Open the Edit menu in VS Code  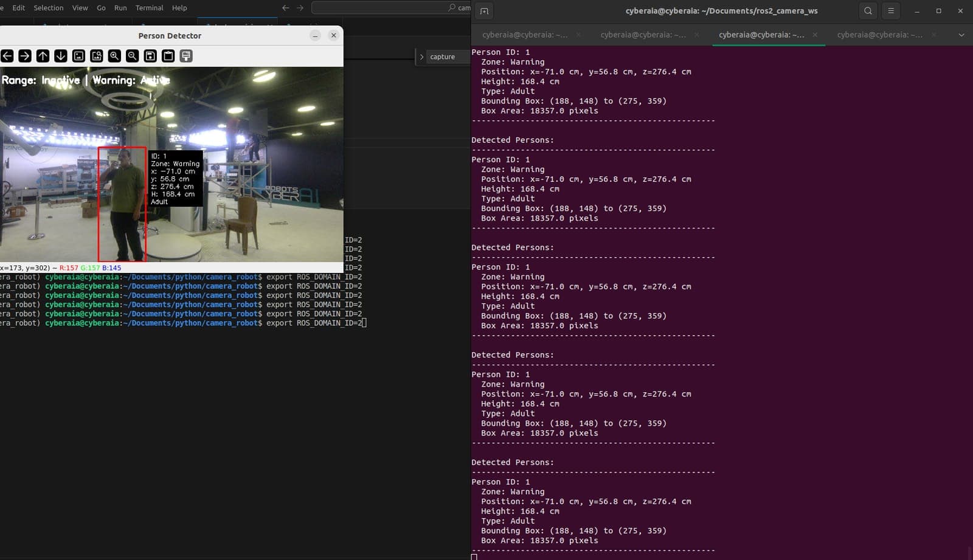[x=19, y=8]
